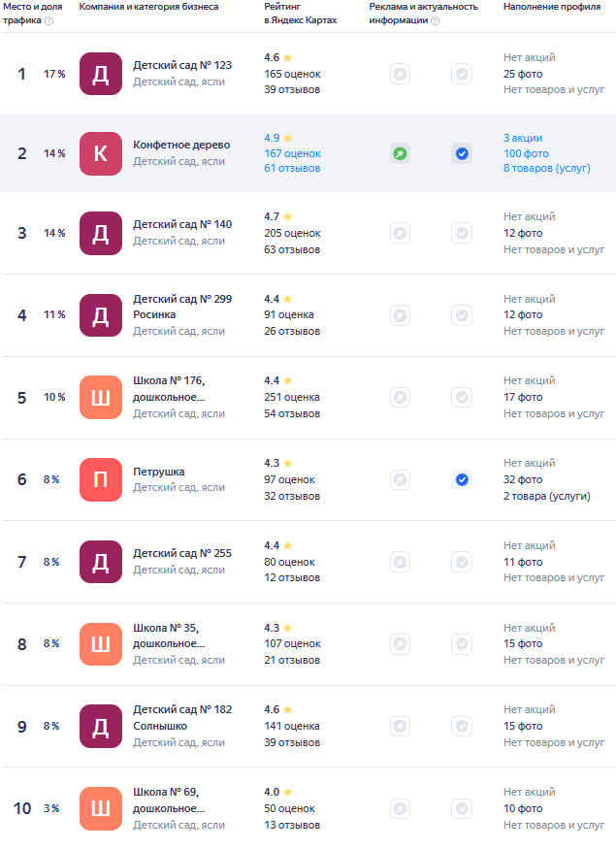Click the К logo of Конфетное дерево
This screenshot has width=616, height=849.
pyautogui.click(x=101, y=153)
